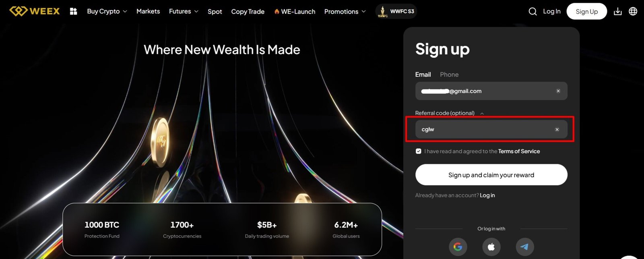Image resolution: width=644 pixels, height=259 pixels.
Task: Open the Futures dropdown
Action: tap(183, 11)
